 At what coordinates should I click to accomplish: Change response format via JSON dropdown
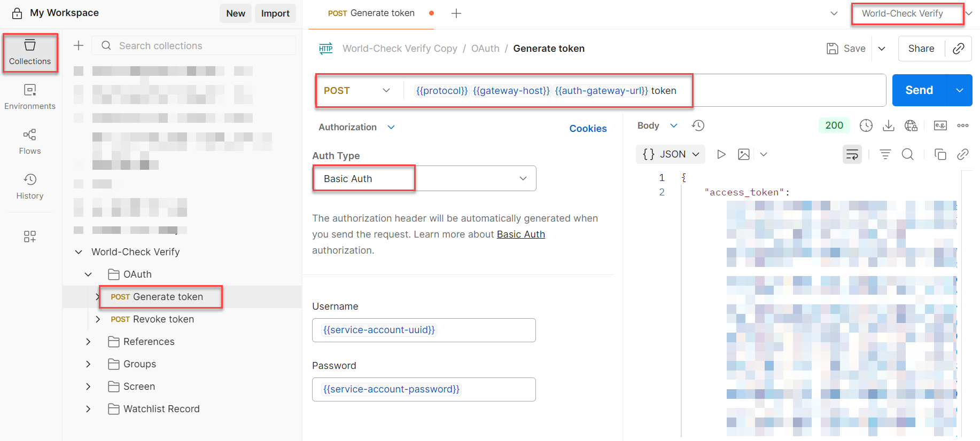[670, 154]
